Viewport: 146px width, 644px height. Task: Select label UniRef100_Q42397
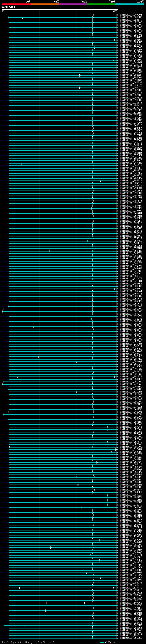pos(131,50)
